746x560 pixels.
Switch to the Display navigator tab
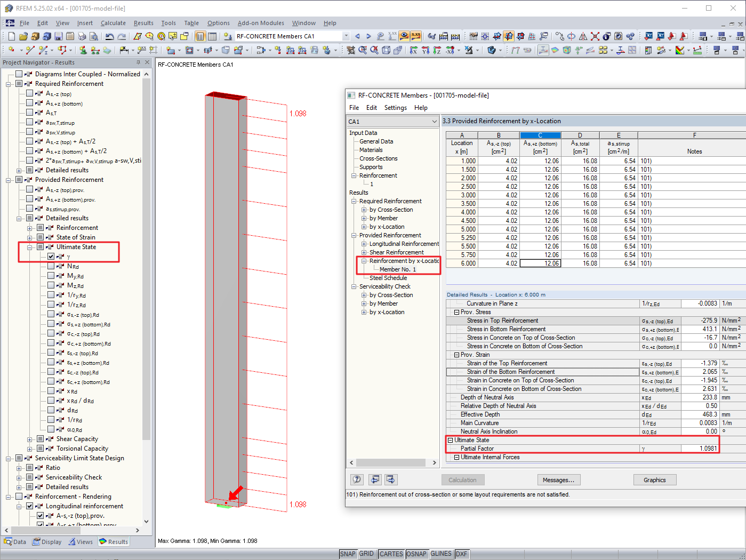pos(47,542)
